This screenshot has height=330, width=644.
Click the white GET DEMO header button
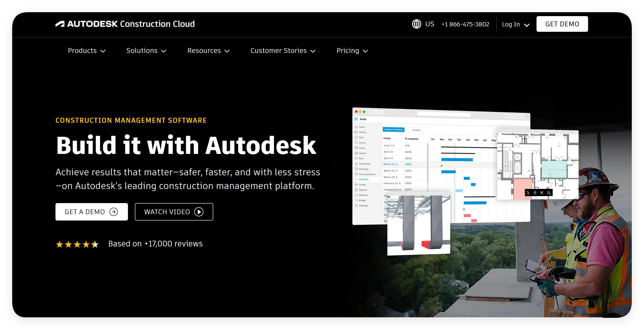pos(562,24)
